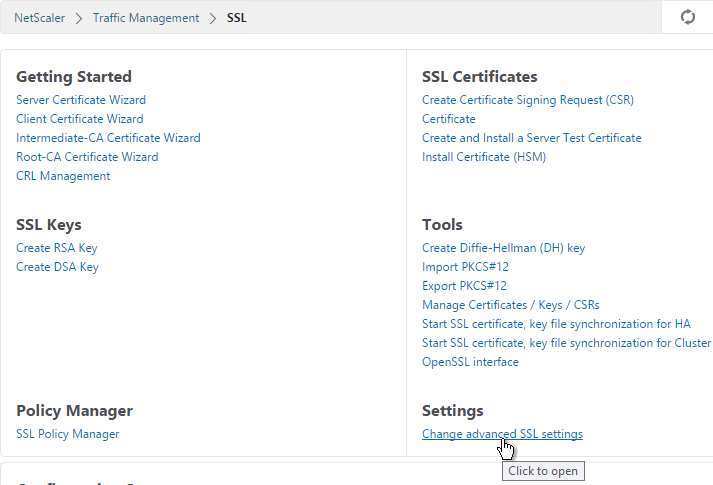Open the SSL Policy Manager
Image resolution: width=713 pixels, height=485 pixels.
point(68,434)
